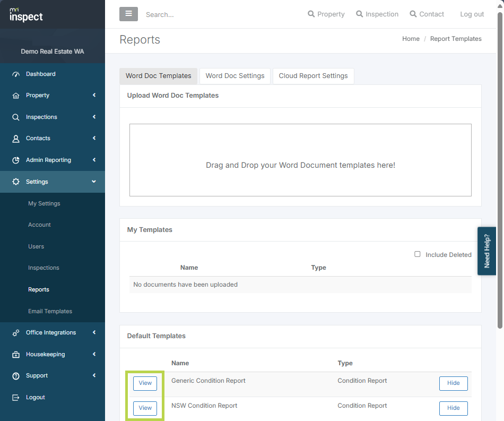View the NSW Condition Report template
Screen dimensions: 504x421
pyautogui.click(x=145, y=408)
